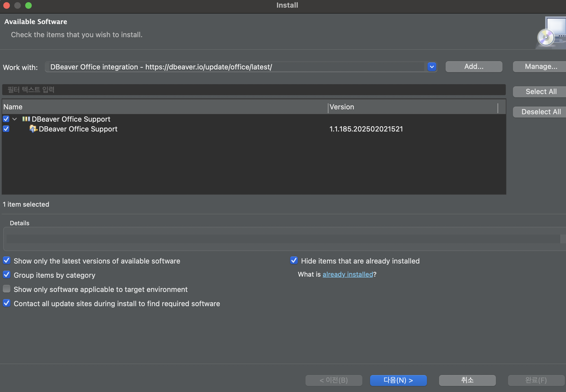Uncheck the DBeaver Office Support parent checkbox
This screenshot has height=392, width=566.
pos(6,119)
